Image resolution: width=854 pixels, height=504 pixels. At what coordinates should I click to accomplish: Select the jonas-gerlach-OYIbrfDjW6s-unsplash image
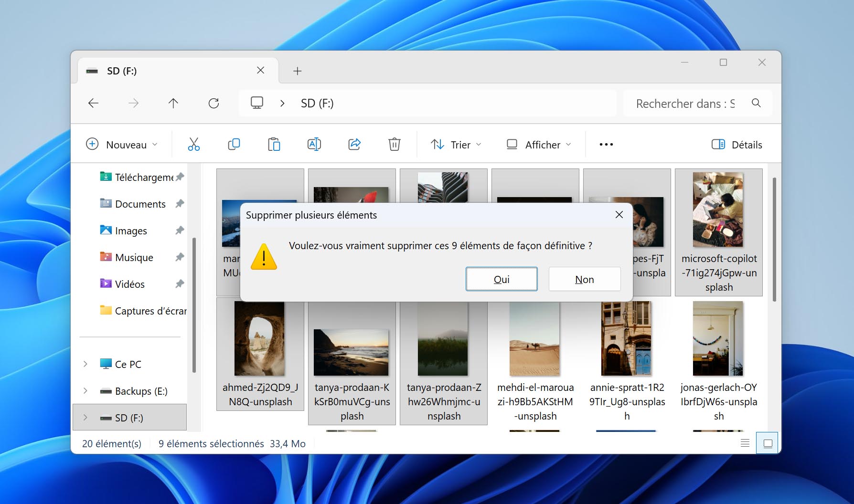point(718,361)
